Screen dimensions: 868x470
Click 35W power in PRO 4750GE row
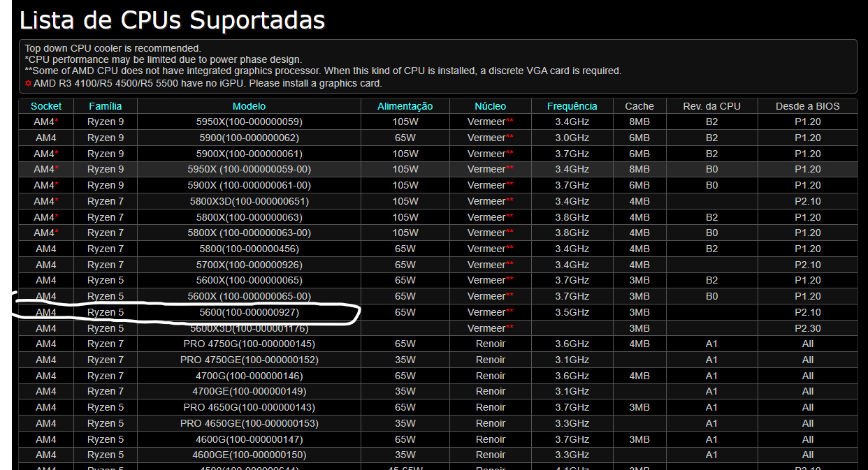tap(405, 360)
